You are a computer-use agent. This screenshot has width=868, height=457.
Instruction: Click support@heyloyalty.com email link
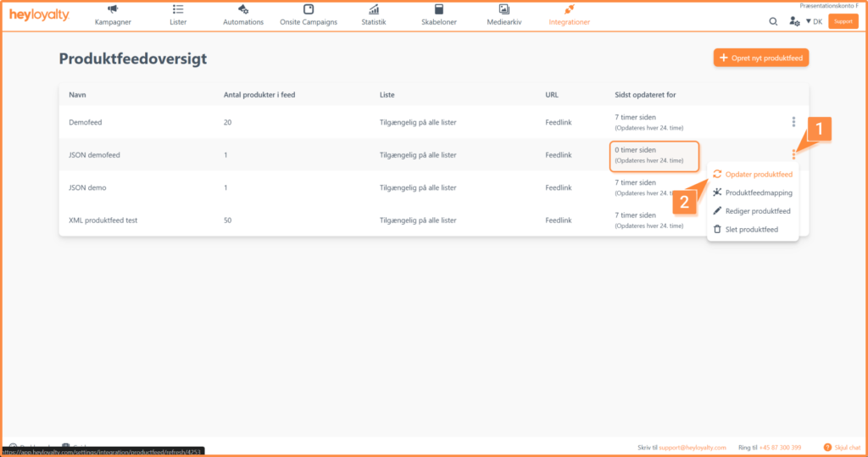click(x=692, y=447)
